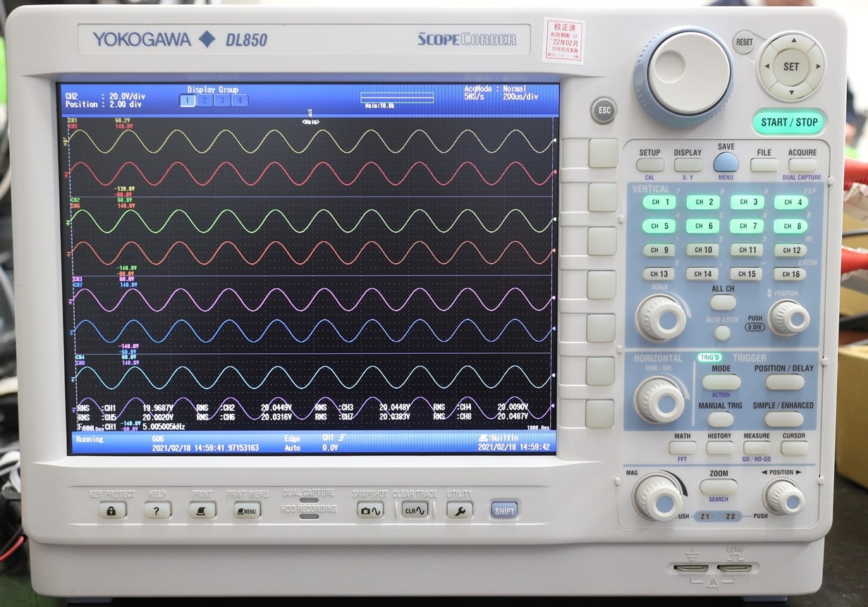
Task: Open the CURSOR button
Action: pos(795,448)
